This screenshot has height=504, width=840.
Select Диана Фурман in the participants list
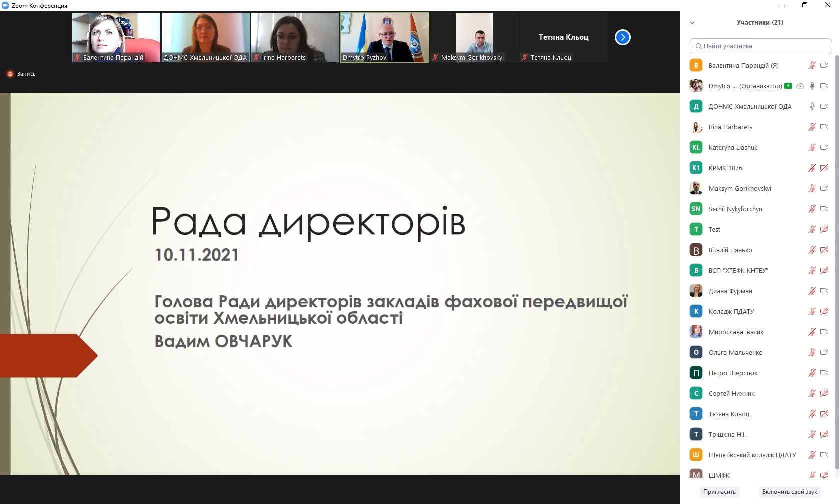pyautogui.click(x=730, y=291)
